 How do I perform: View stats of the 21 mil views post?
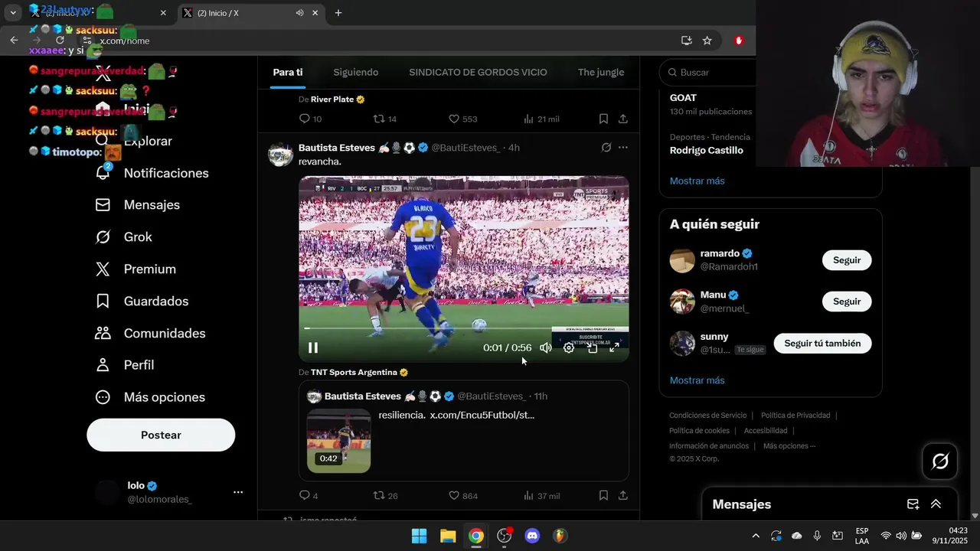click(x=541, y=119)
